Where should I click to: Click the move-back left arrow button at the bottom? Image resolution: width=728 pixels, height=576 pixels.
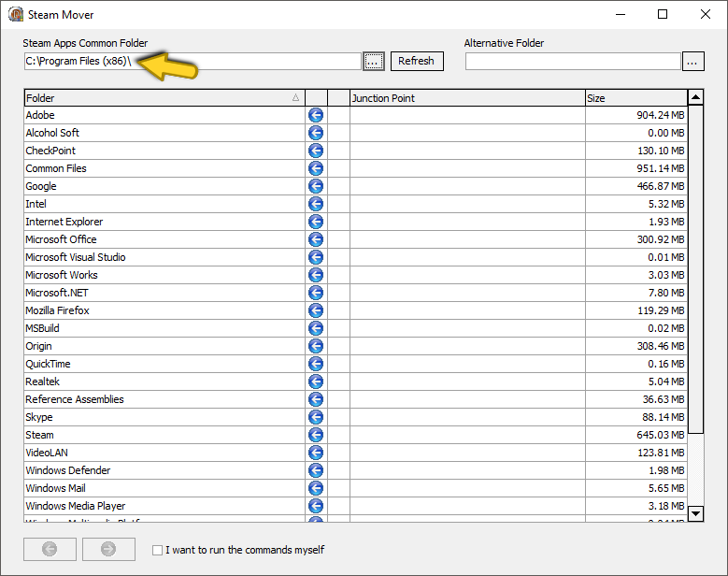coord(50,549)
